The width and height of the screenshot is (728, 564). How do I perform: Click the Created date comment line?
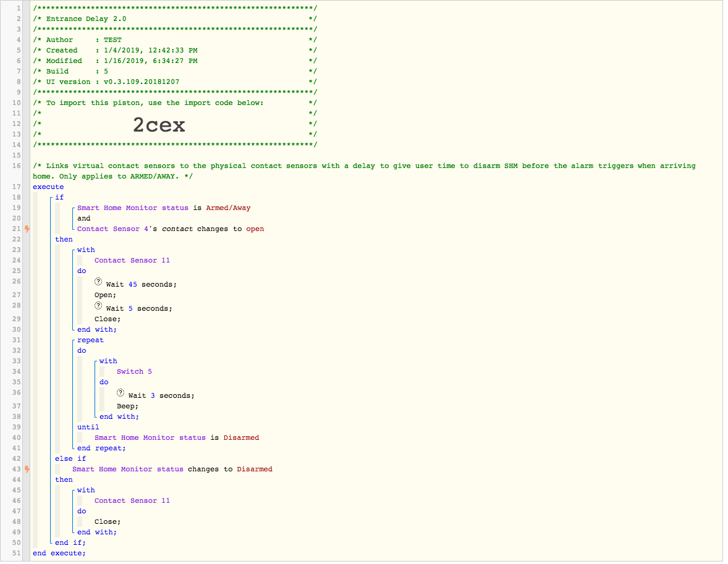click(x=175, y=51)
